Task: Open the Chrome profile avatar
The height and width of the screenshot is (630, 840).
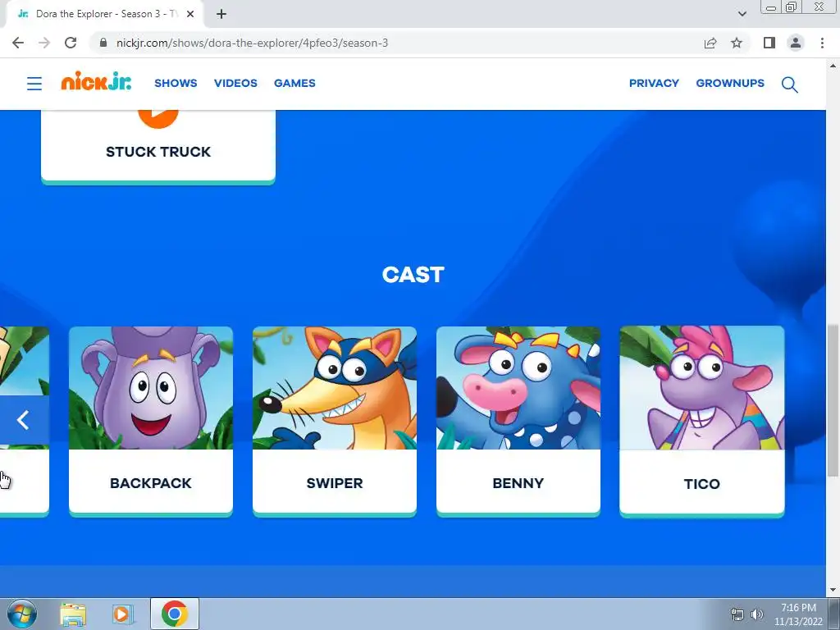Action: coord(796,43)
